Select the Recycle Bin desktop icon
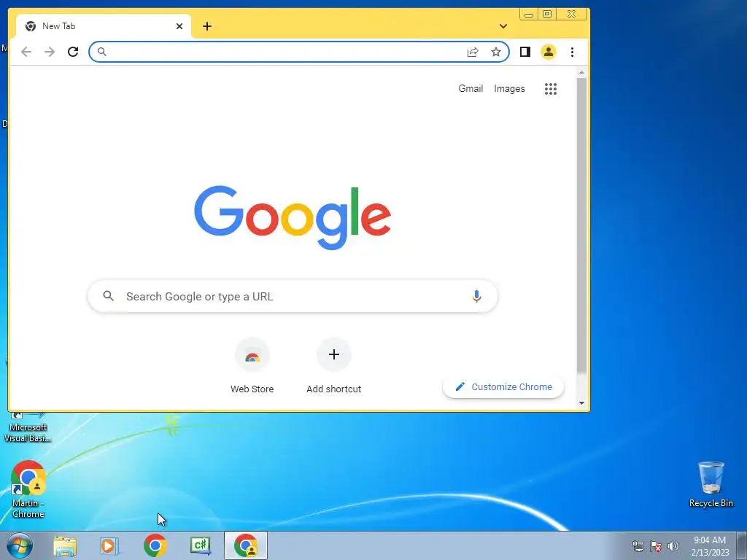Viewport: 747px width, 560px height. coord(711,484)
